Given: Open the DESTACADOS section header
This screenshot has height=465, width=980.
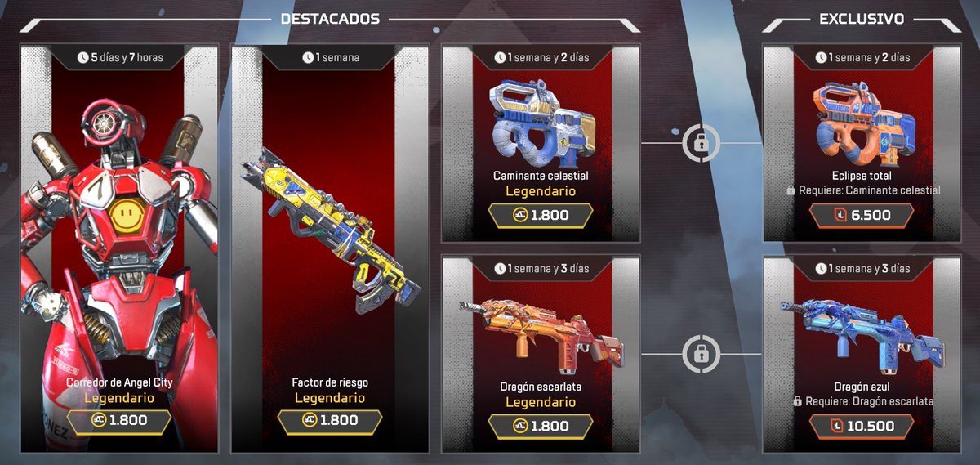Looking at the screenshot, I should 330,18.
